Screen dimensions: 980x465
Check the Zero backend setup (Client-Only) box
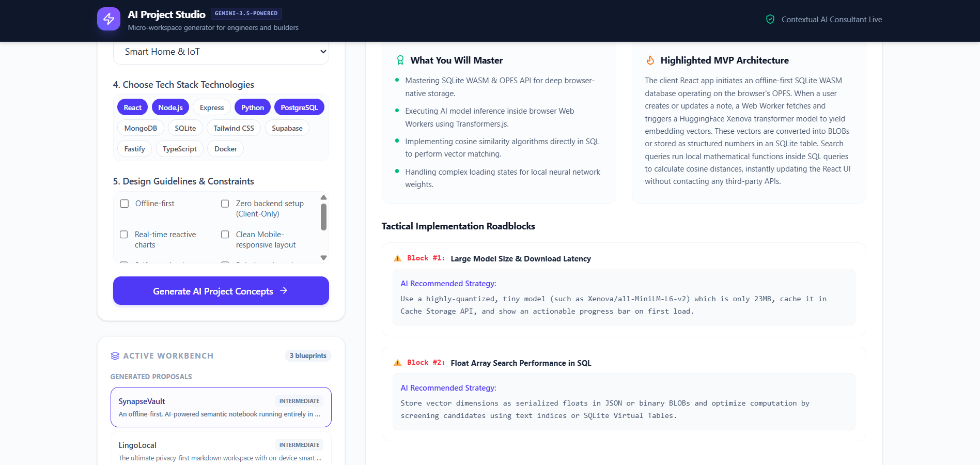[x=225, y=204]
